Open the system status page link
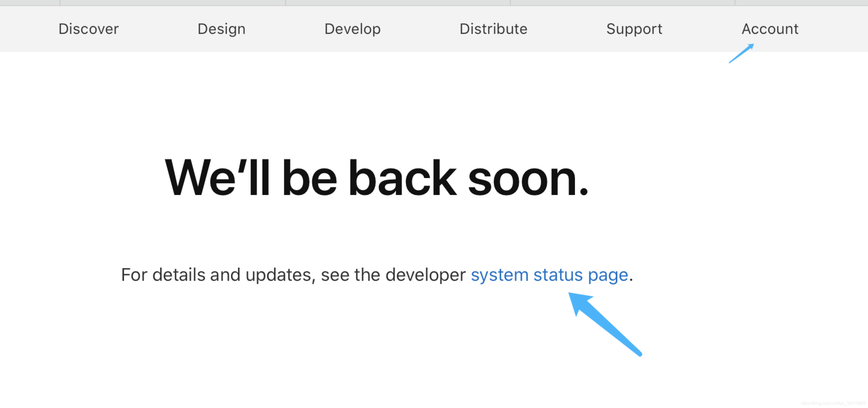The image size is (868, 408). coord(549,275)
